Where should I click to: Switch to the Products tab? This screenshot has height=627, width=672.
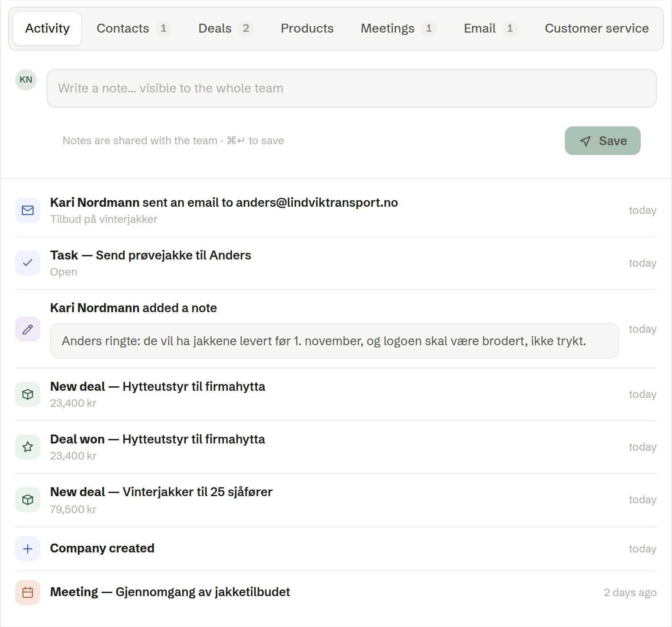pos(307,29)
